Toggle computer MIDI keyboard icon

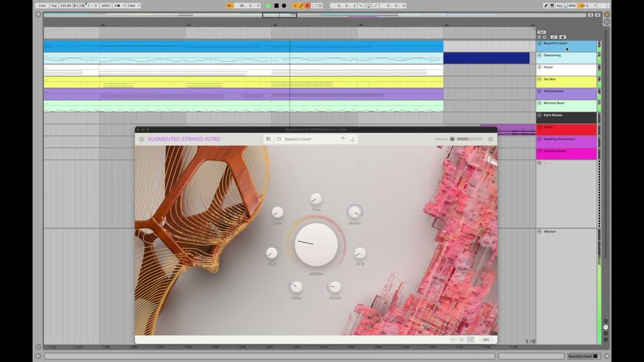(x=552, y=6)
